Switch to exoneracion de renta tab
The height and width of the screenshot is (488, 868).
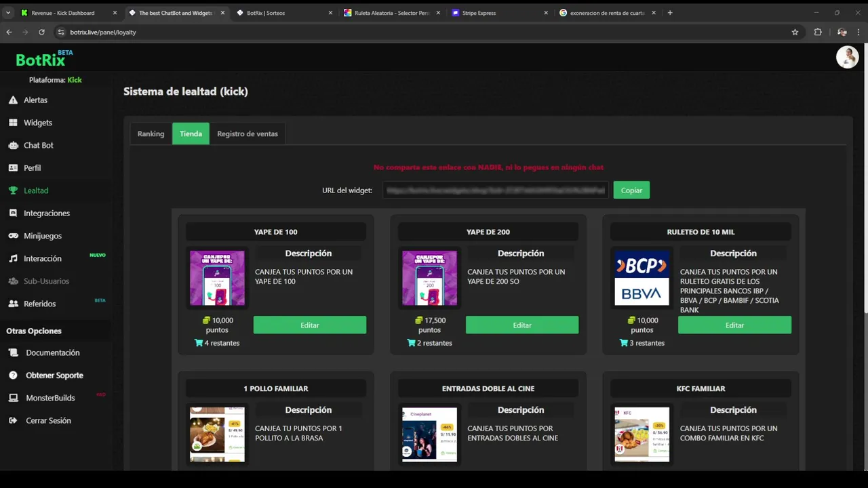(607, 13)
